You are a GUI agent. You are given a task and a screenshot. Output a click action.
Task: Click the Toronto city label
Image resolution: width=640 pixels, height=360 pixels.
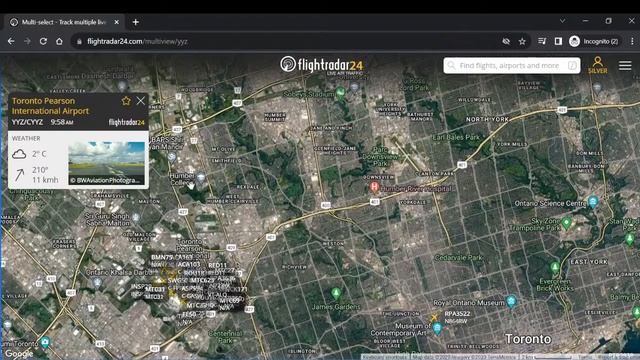point(528,339)
